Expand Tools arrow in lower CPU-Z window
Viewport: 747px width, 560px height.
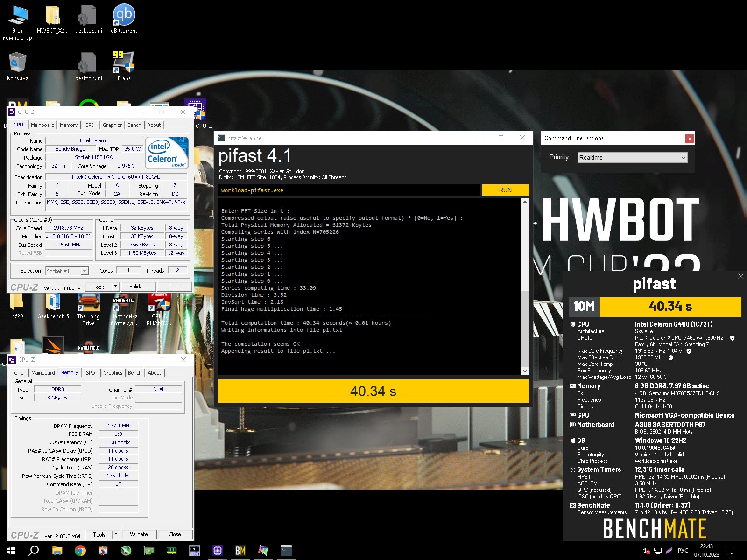[116, 534]
